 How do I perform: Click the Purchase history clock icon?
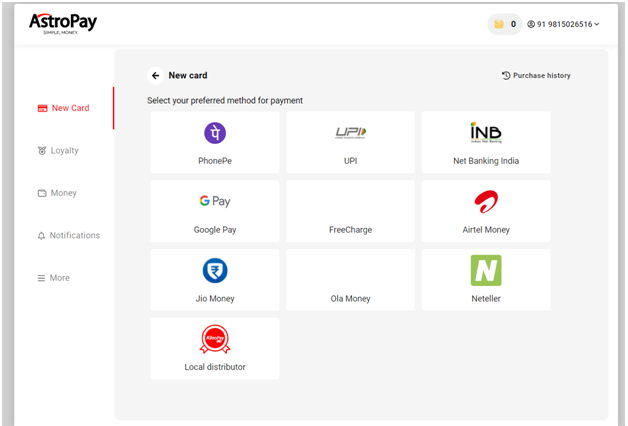506,75
